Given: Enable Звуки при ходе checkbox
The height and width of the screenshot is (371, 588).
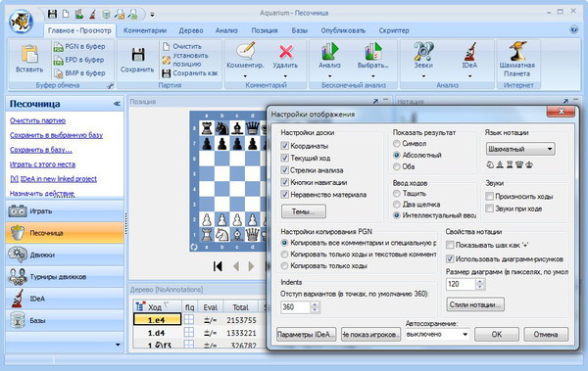Looking at the screenshot, I should (489, 209).
